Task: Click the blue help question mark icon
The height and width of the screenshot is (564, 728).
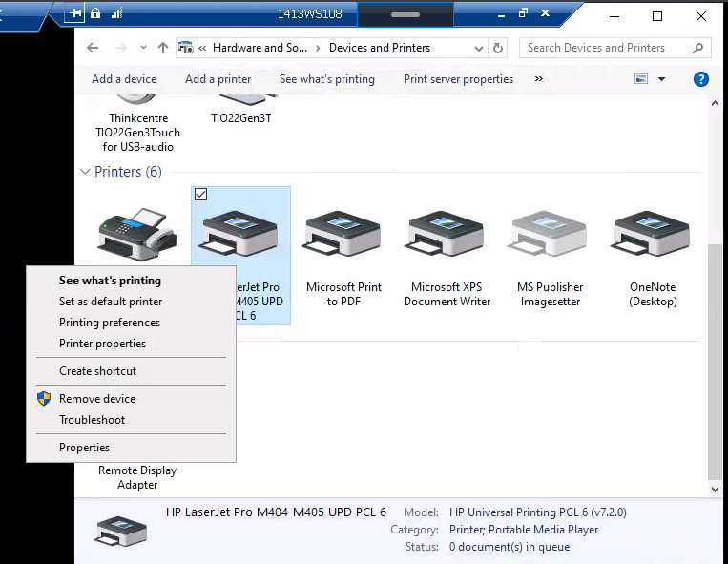Action: (701, 79)
